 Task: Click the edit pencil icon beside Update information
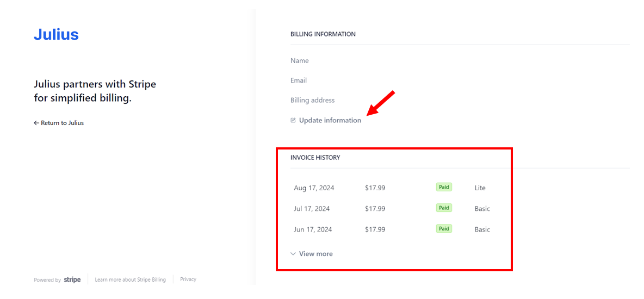293,120
